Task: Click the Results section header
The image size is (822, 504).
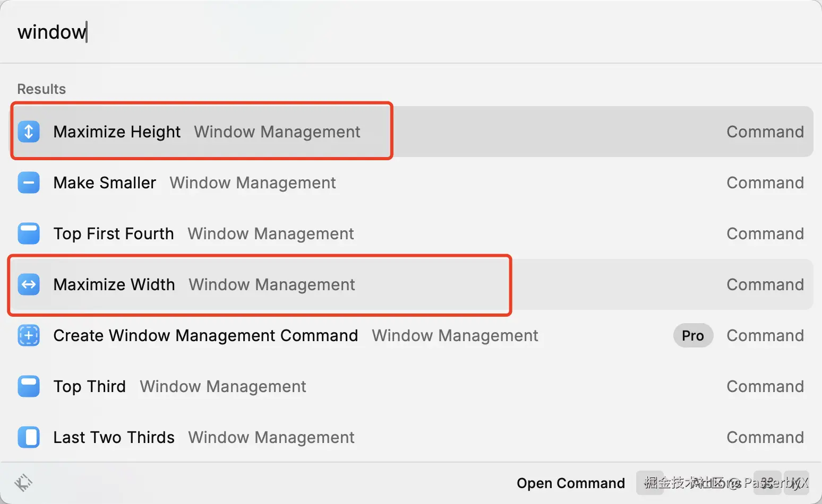Action: (41, 89)
